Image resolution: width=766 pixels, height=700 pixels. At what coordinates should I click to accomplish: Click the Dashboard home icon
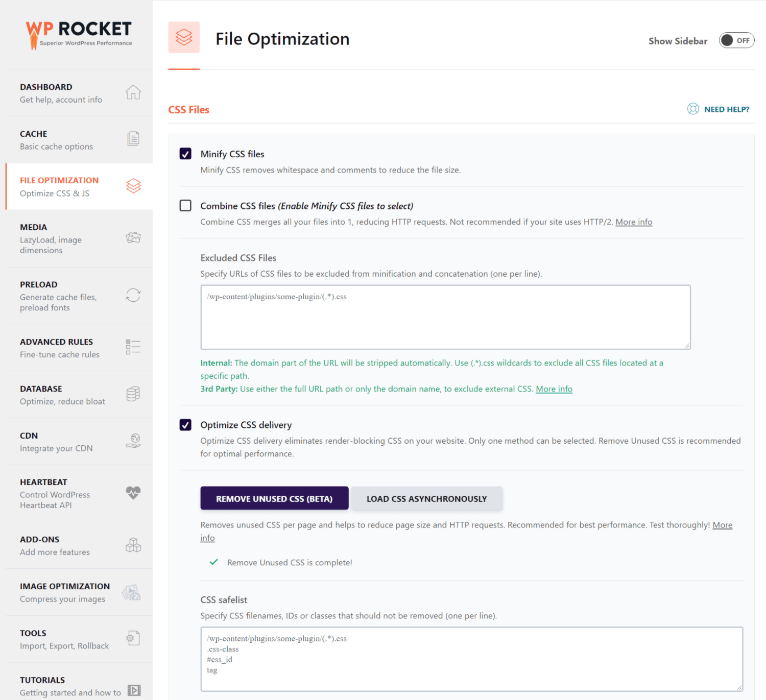(x=133, y=92)
